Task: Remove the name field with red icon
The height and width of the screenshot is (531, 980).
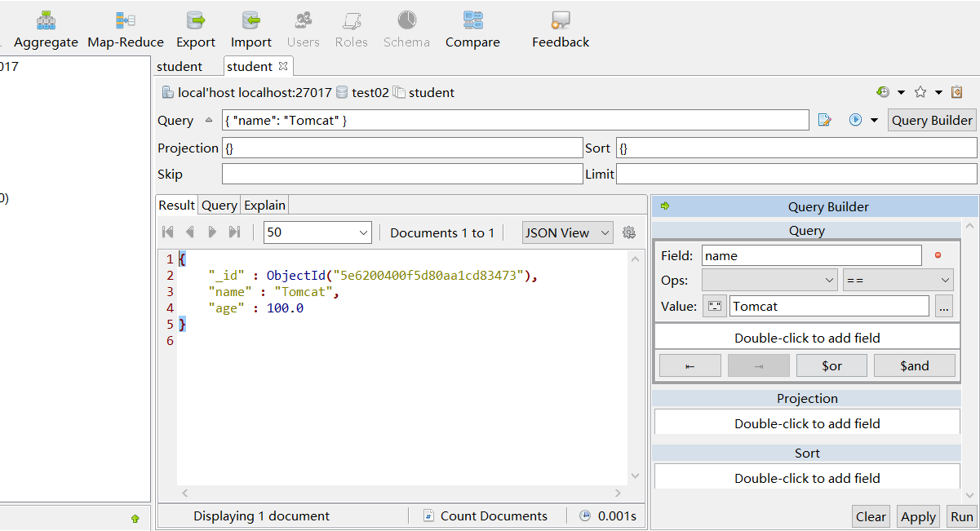Action: [938, 255]
